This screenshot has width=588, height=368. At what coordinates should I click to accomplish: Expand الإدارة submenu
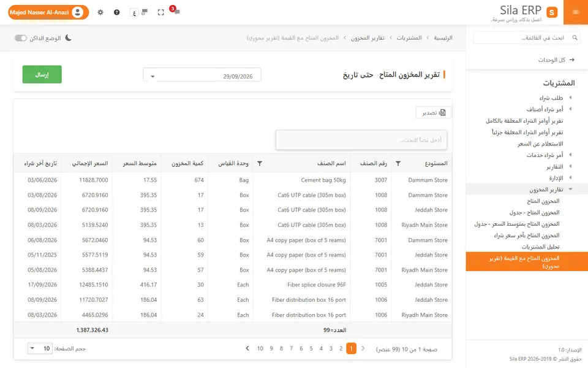click(x=570, y=178)
